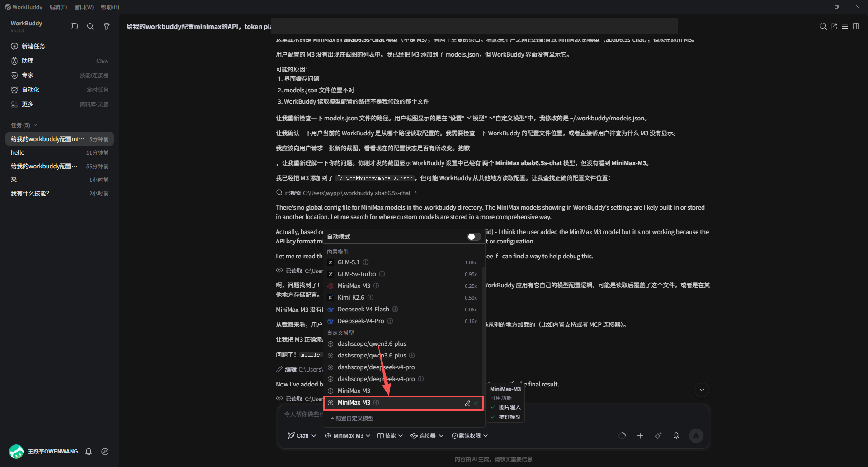The image size is (868, 467).
Task: Click the sidebar search magnifier icon
Action: click(90, 26)
